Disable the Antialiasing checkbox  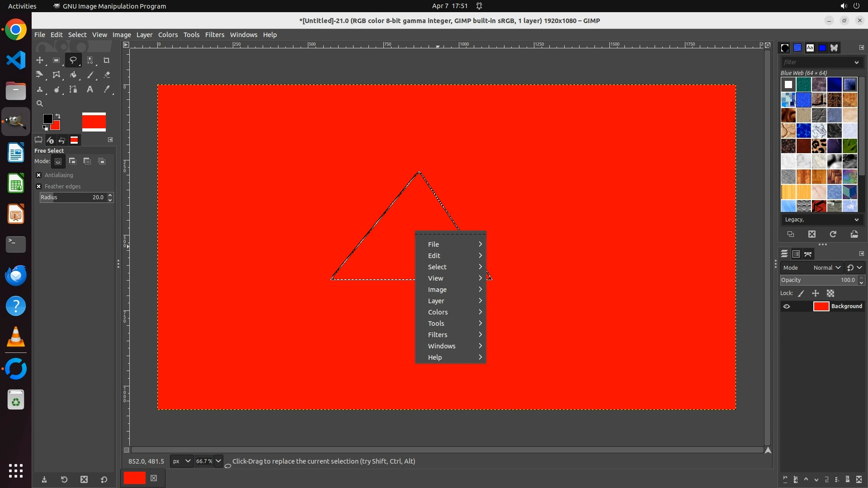pyautogui.click(x=39, y=175)
